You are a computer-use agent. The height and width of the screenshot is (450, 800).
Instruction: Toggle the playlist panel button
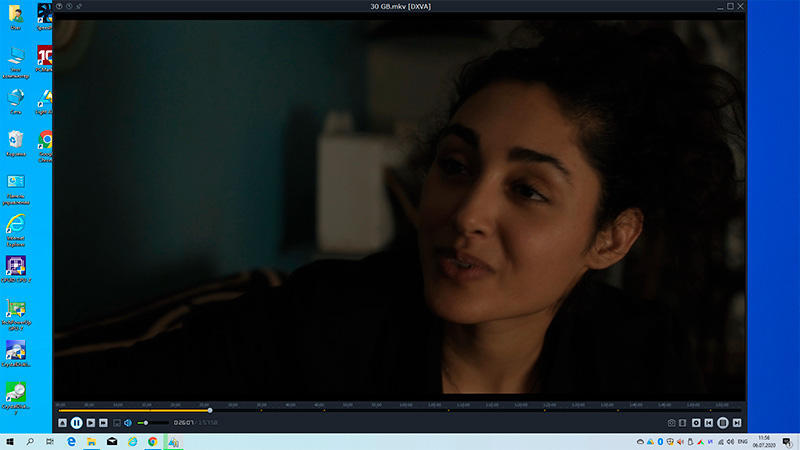coord(683,423)
